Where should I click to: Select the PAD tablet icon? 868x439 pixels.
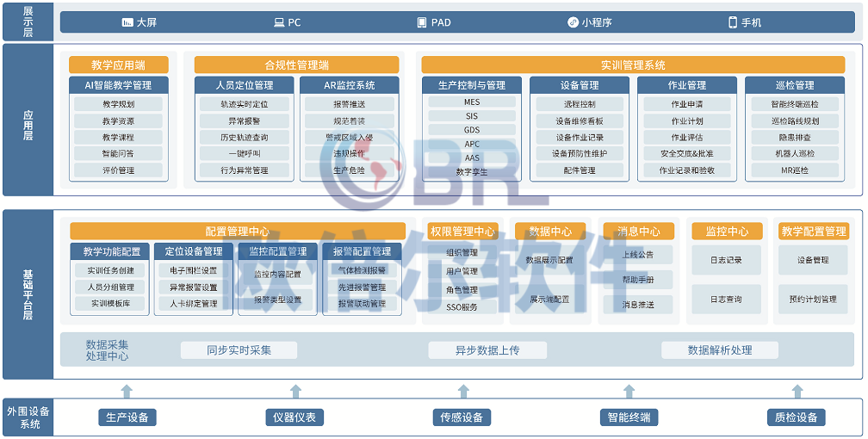click(x=422, y=22)
